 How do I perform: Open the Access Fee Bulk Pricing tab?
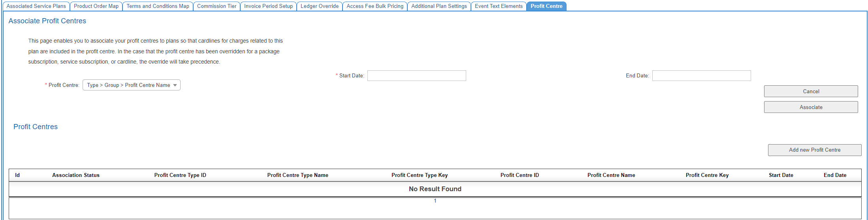pos(375,6)
